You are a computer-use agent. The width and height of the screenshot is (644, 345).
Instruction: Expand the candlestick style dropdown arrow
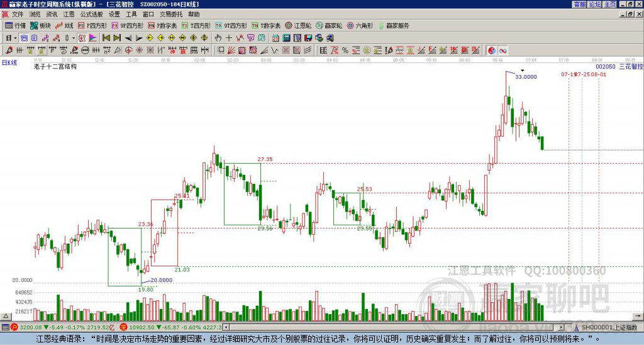click(x=74, y=38)
